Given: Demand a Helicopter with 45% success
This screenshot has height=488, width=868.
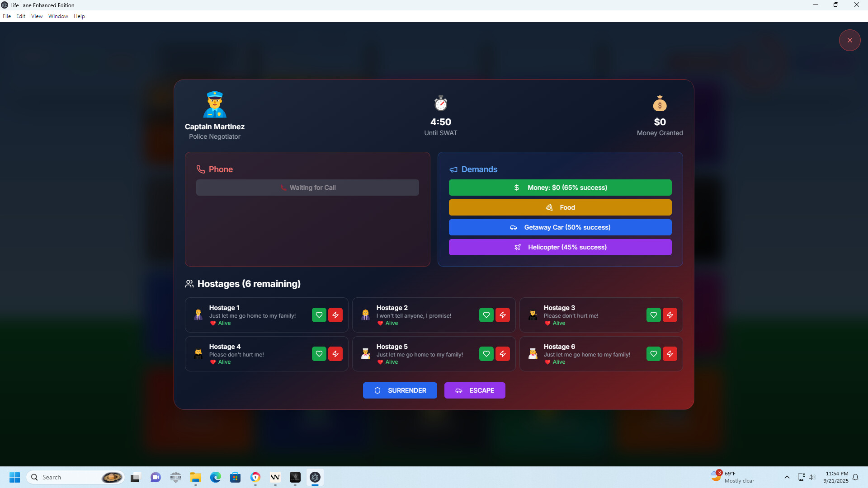Looking at the screenshot, I should click(x=560, y=247).
